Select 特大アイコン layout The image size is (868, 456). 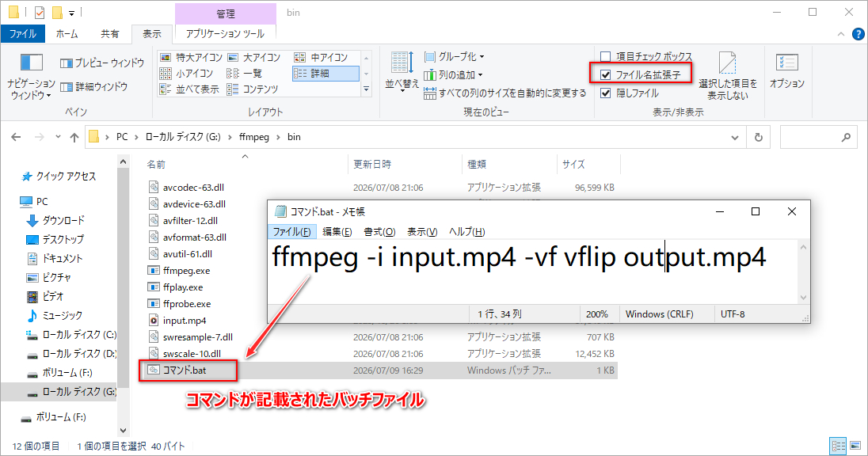click(191, 58)
